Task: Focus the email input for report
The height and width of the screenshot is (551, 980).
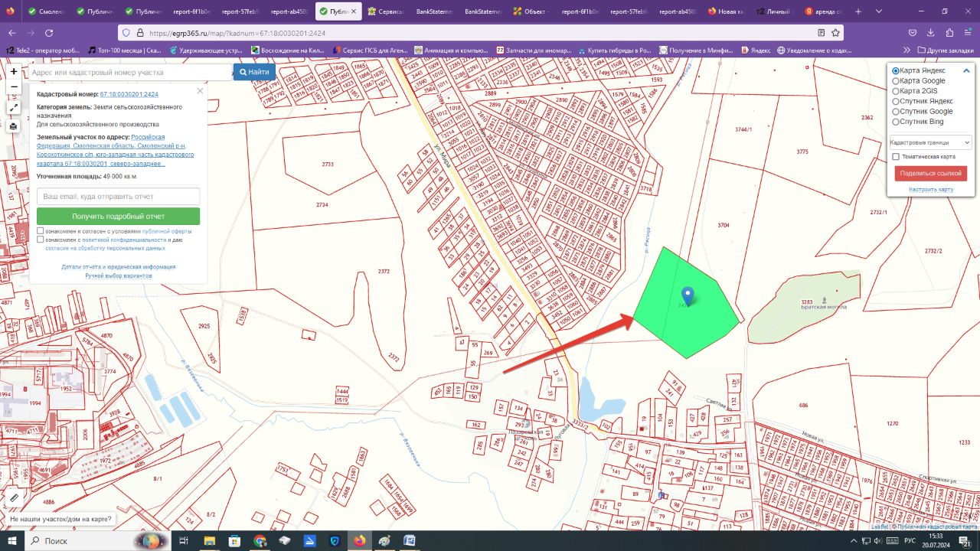Action: click(119, 197)
